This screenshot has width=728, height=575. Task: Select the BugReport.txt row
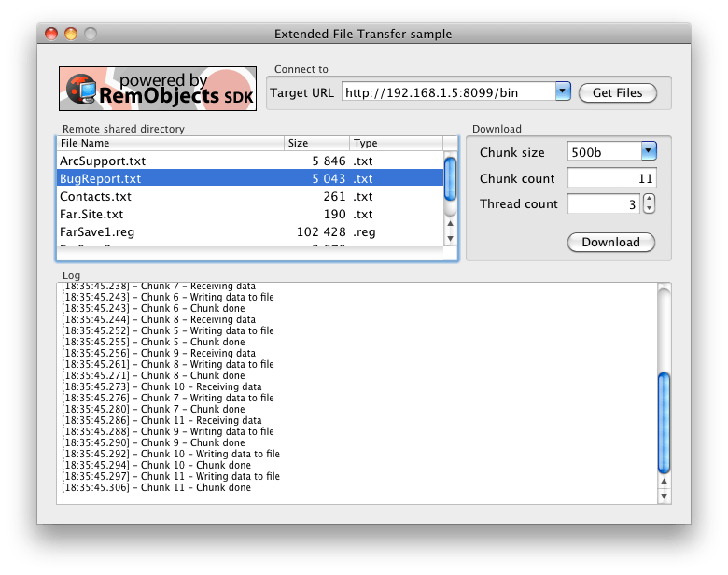250,178
